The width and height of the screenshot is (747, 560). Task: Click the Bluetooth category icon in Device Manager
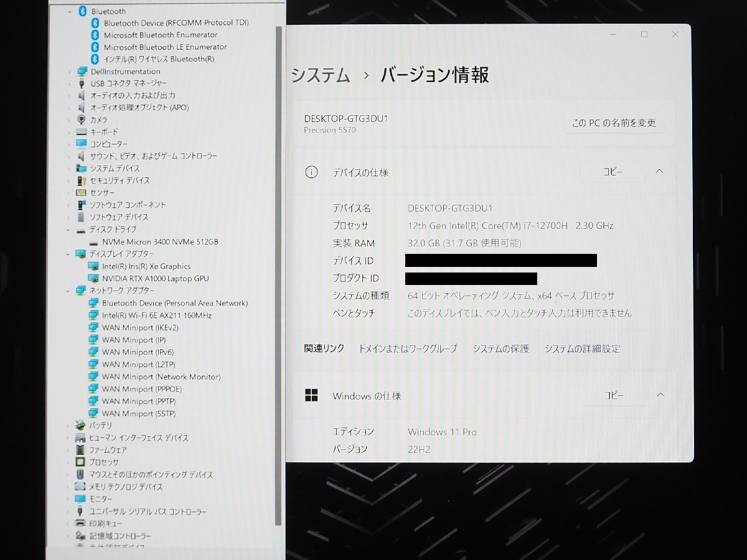82,11
